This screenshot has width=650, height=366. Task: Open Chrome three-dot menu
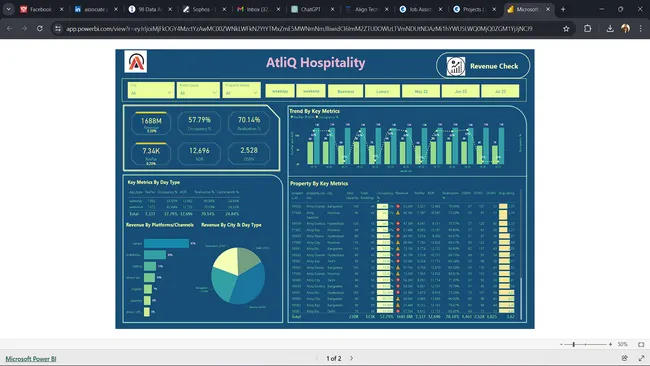[640, 29]
